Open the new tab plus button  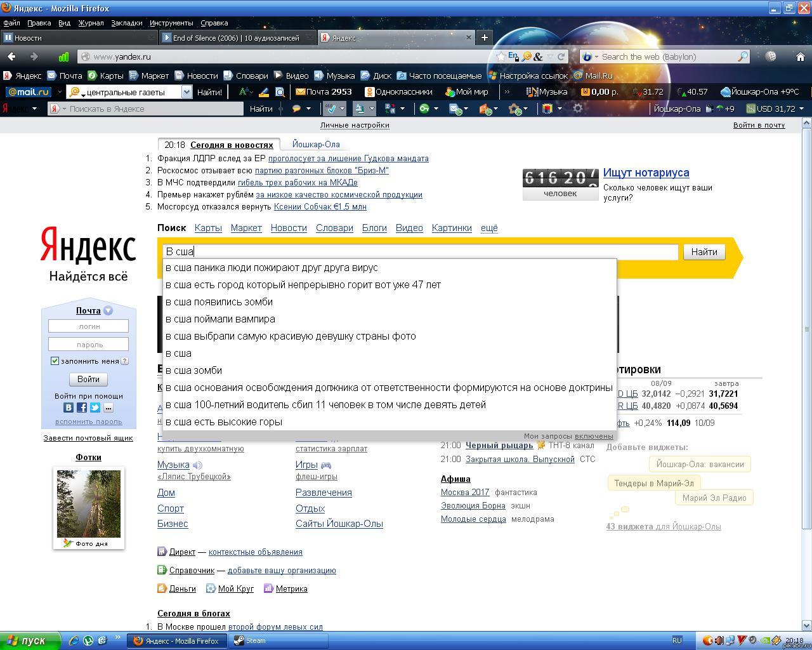[x=484, y=37]
